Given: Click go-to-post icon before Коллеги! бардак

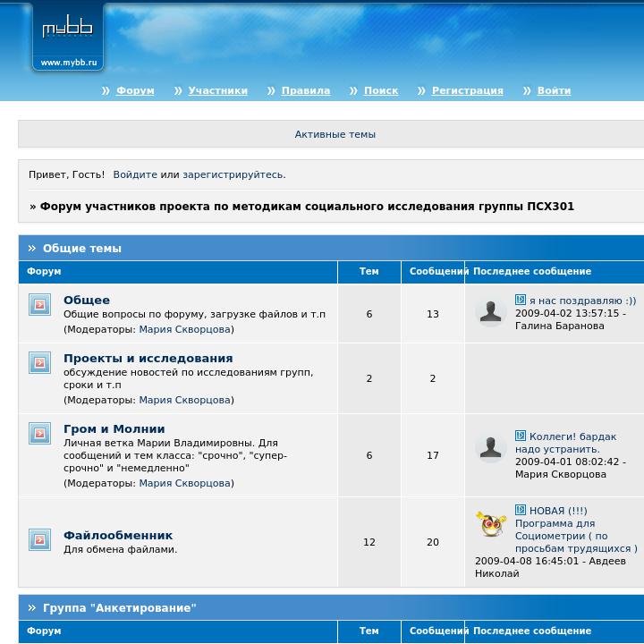Looking at the screenshot, I should 521,436.
